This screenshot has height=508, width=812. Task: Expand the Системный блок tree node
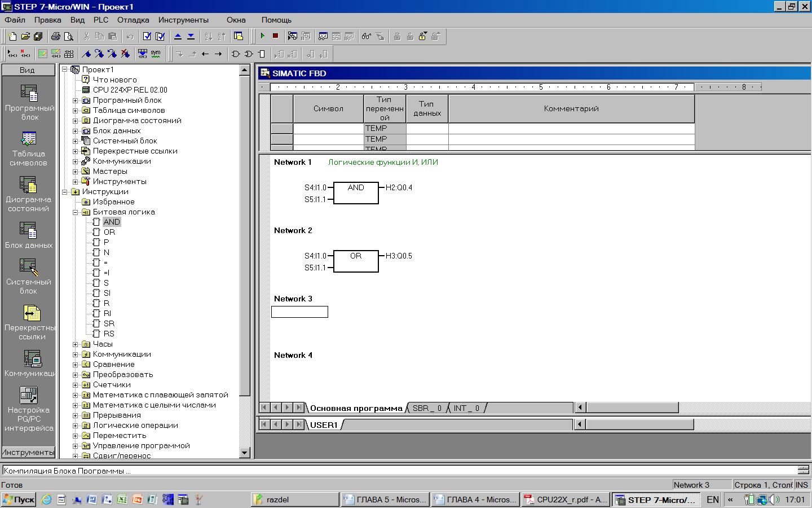(x=76, y=141)
